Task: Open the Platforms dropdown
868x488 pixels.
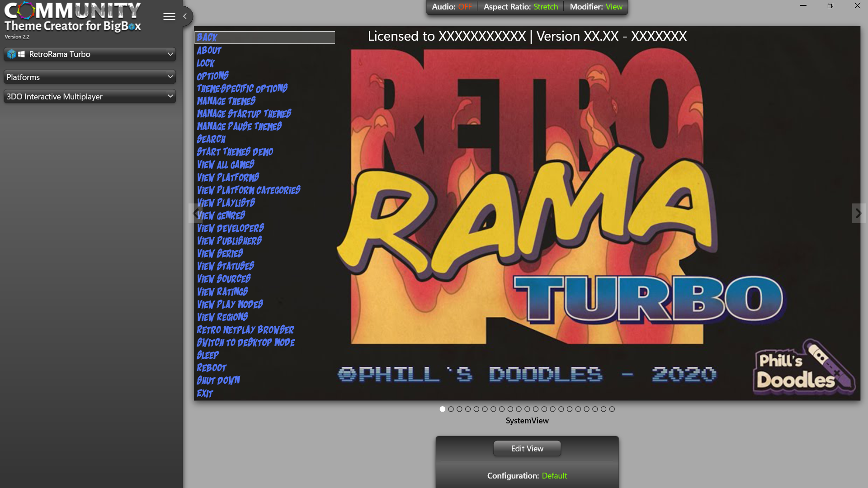Action: pyautogui.click(x=90, y=77)
